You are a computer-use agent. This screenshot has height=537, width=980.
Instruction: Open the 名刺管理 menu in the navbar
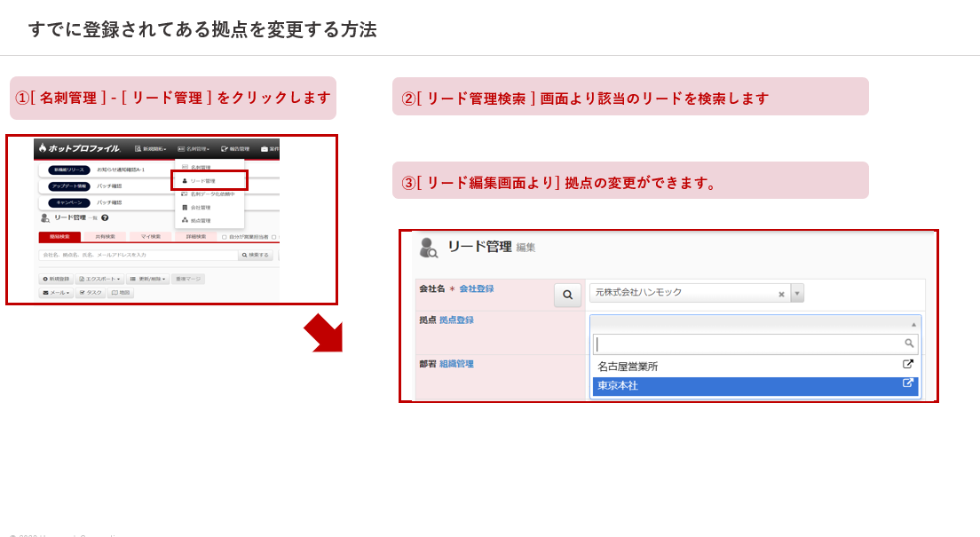point(194,149)
